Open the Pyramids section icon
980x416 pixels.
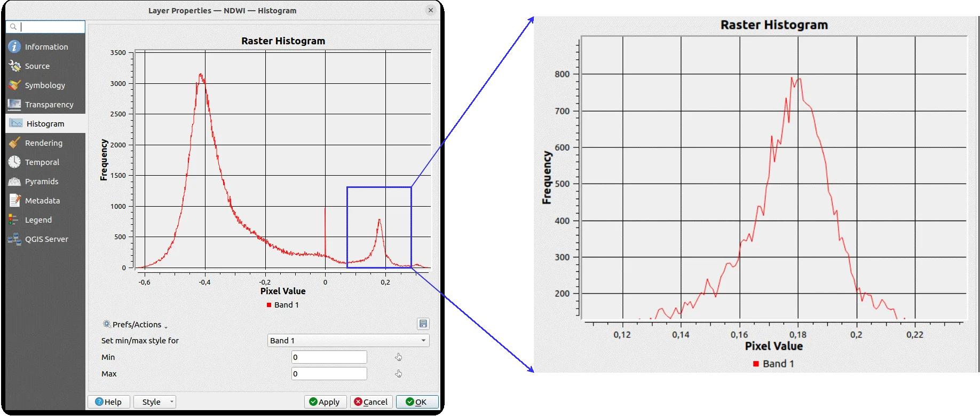point(14,182)
